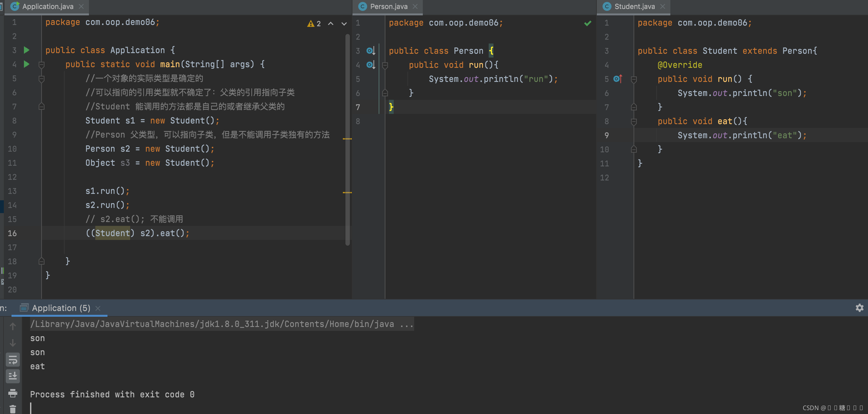
Task: Run the Application class from the gutter arrow
Action: 27,50
